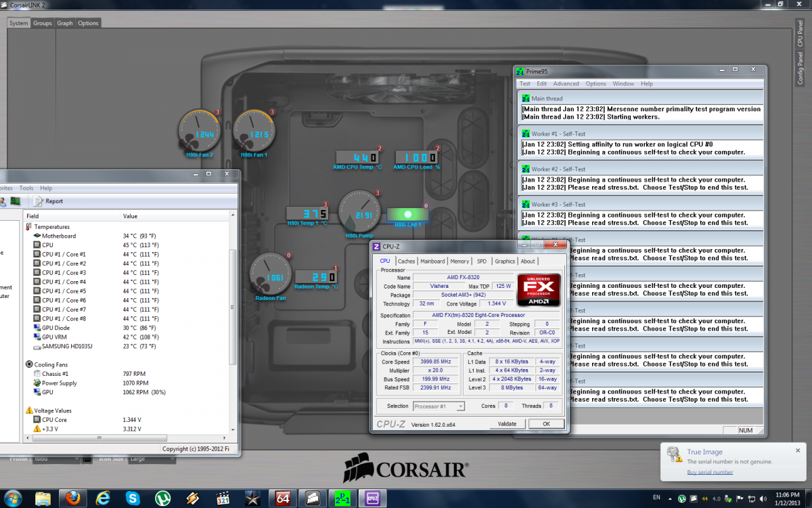Open the Test menu in Prime95
The width and height of the screenshot is (812, 508).
tap(525, 84)
